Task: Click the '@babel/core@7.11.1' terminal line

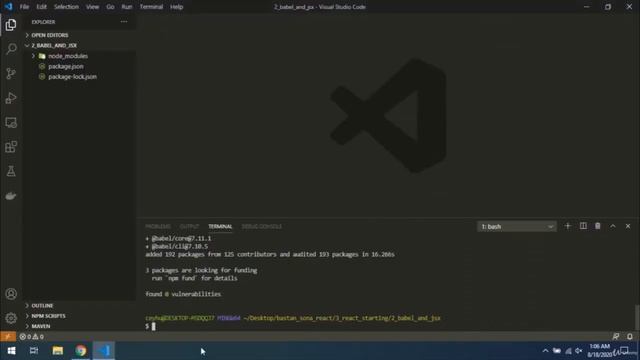Action: point(178,238)
